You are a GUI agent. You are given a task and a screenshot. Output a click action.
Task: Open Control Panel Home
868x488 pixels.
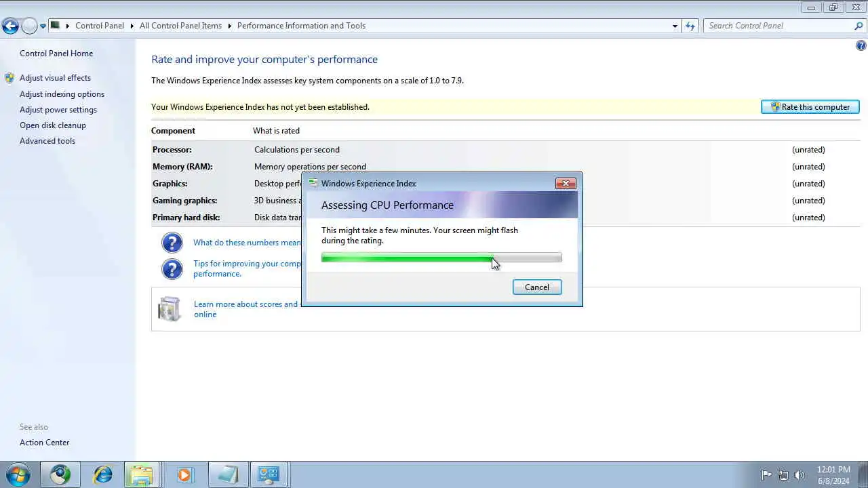pyautogui.click(x=56, y=54)
